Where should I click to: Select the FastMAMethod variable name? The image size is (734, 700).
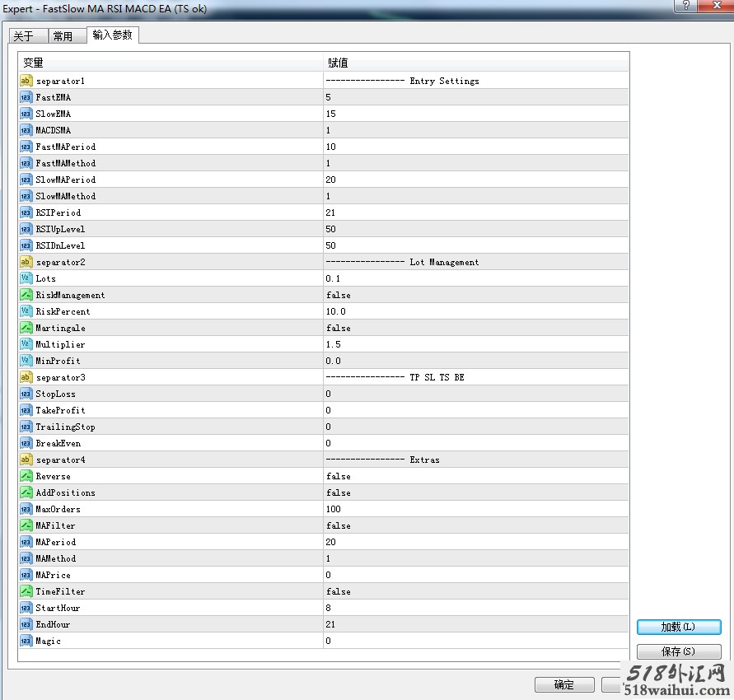(x=66, y=163)
